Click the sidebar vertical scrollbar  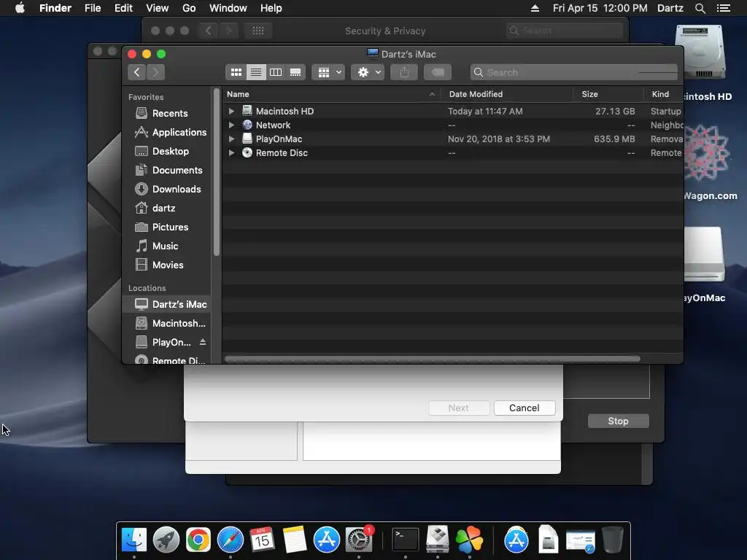217,172
